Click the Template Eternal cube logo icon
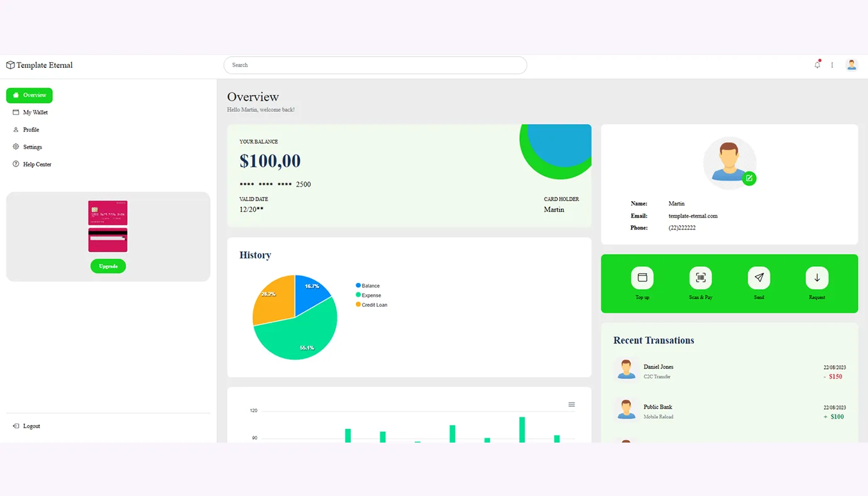The height and width of the screenshot is (496, 868). [10, 65]
